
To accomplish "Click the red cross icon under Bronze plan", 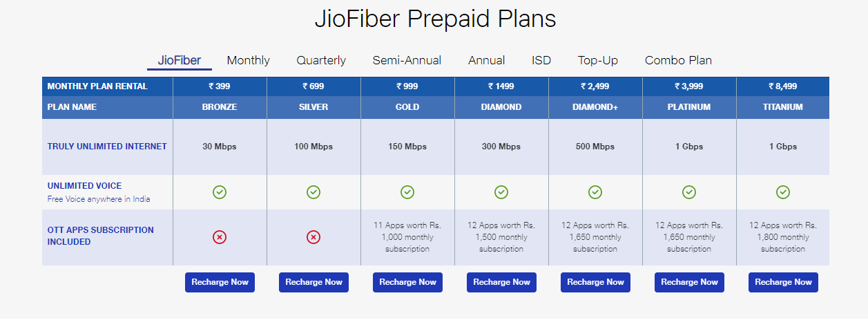I will pos(220,237).
